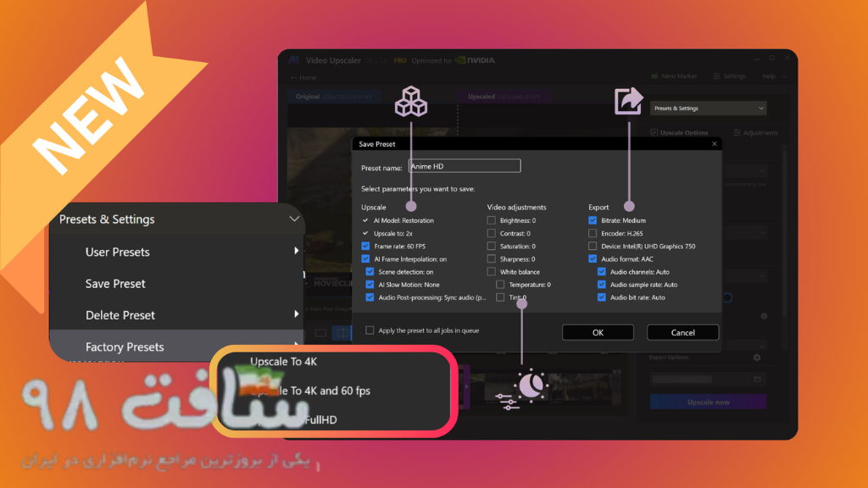Click 'AI Model: Restoration' row
The image size is (868, 488).
[x=398, y=220]
